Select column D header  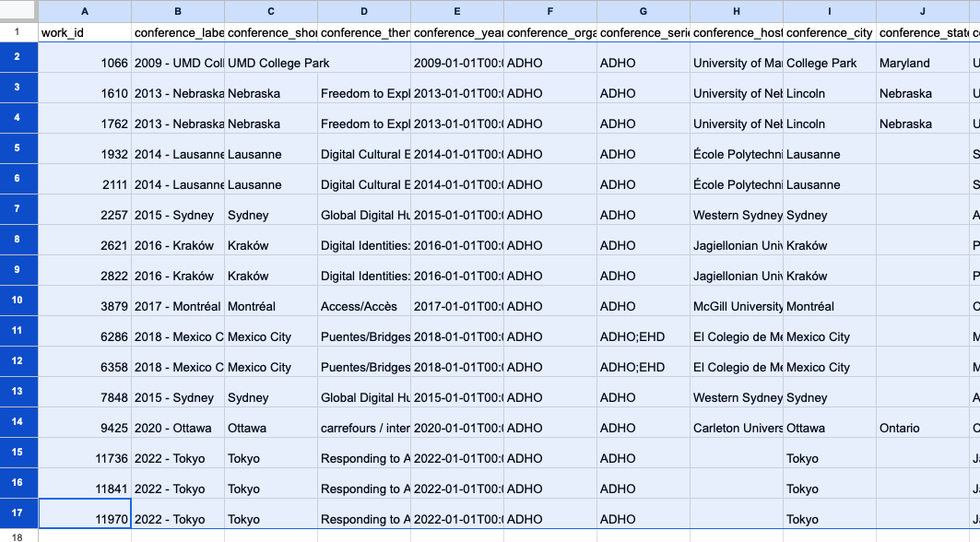pos(364,11)
